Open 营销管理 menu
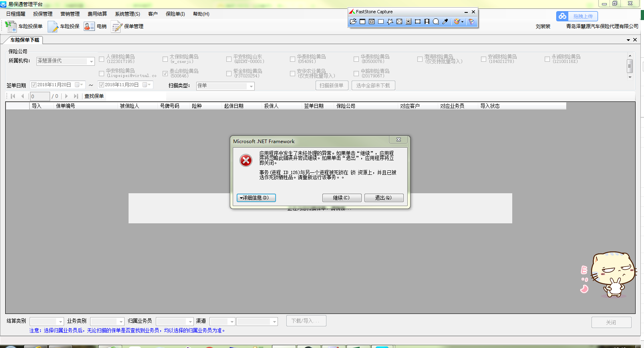Viewport: 644px width, 348px height. pos(70,14)
